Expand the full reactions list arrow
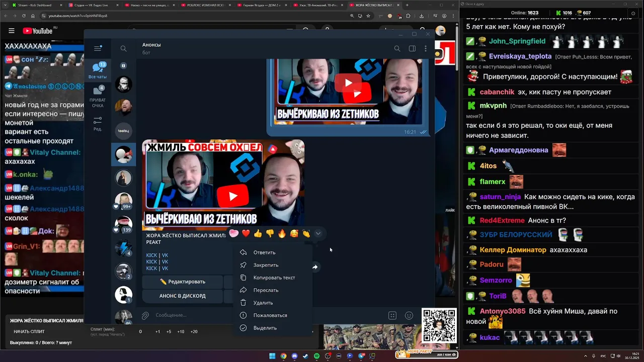644x362 pixels. tap(318, 233)
